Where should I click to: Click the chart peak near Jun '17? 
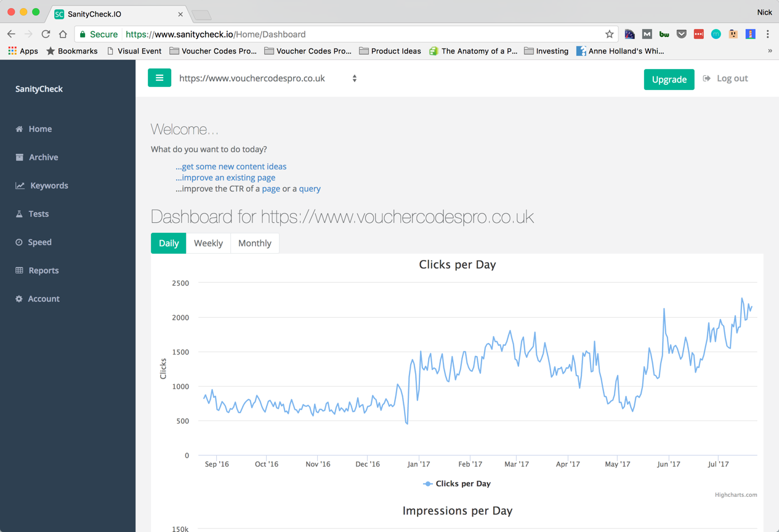pos(664,308)
